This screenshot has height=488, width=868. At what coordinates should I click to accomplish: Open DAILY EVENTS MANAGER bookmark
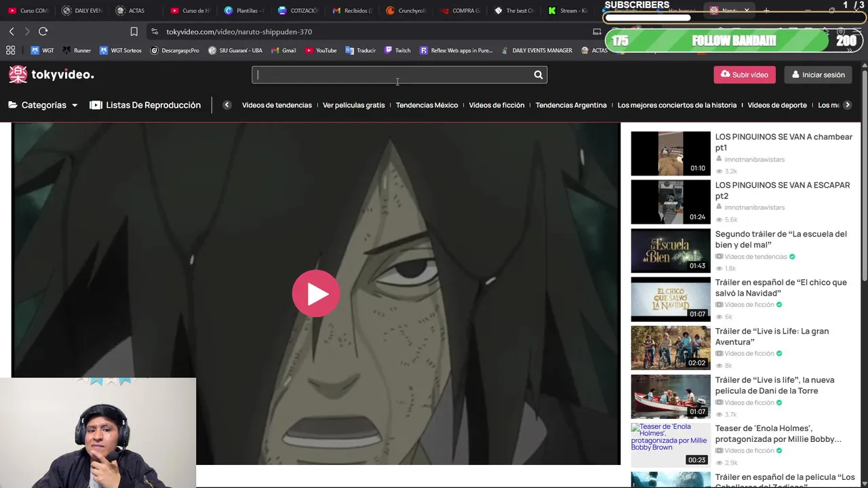536,50
